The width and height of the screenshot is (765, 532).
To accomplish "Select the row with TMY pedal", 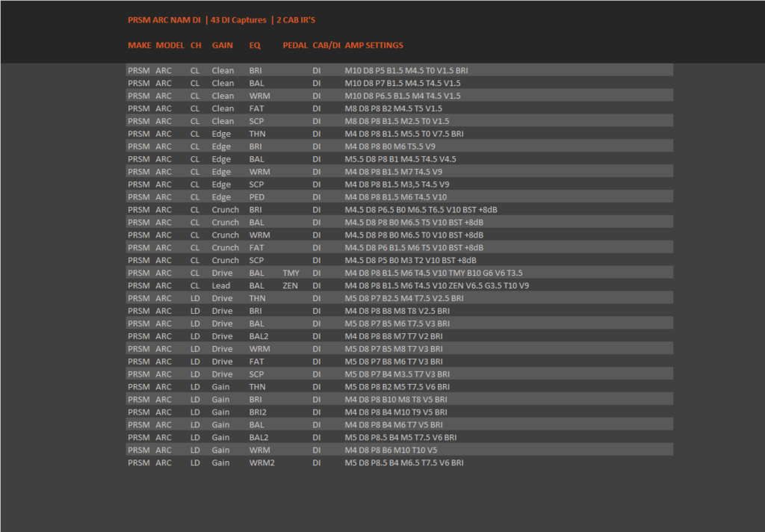I will [400, 273].
